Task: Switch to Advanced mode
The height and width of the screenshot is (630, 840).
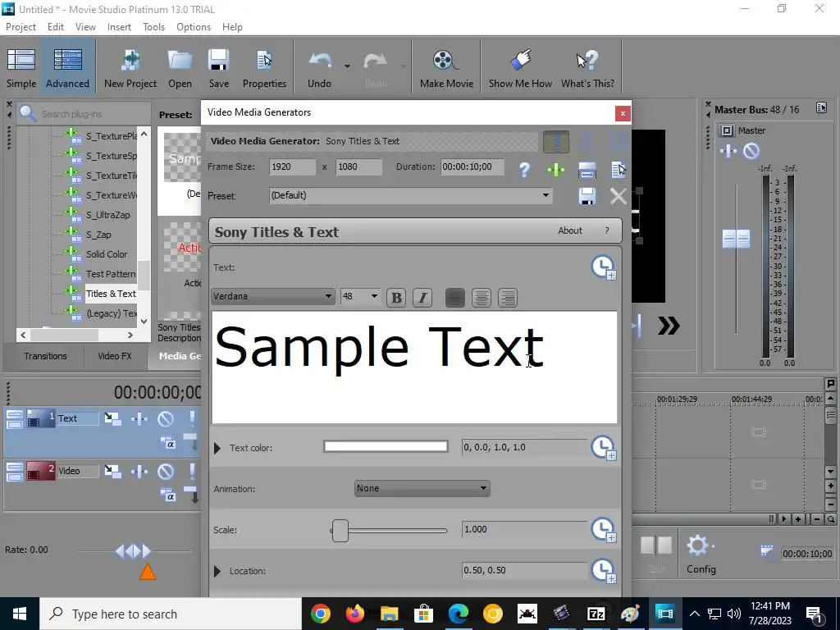Action: [x=67, y=67]
